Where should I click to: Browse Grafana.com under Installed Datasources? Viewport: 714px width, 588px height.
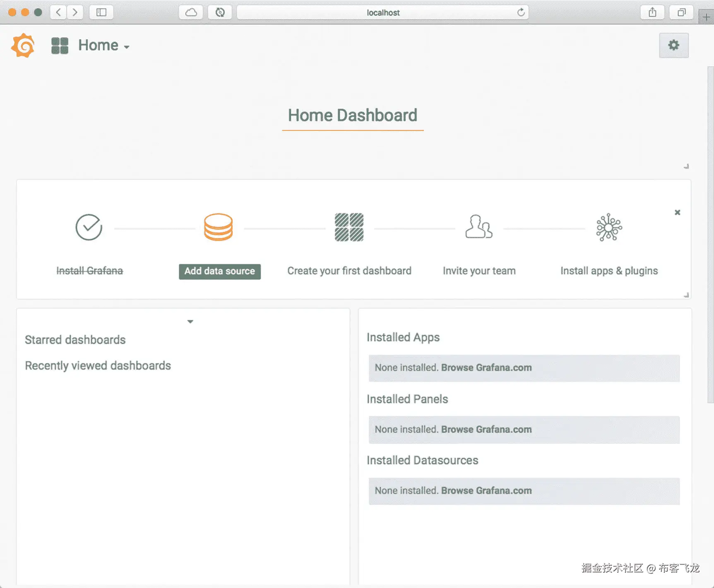(486, 491)
